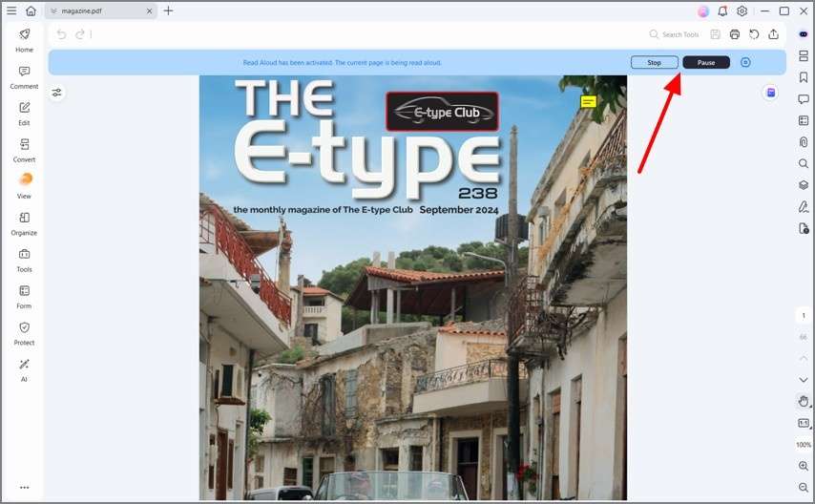This screenshot has width=815, height=504.
Task: Open application settings gear
Action: [x=742, y=10]
